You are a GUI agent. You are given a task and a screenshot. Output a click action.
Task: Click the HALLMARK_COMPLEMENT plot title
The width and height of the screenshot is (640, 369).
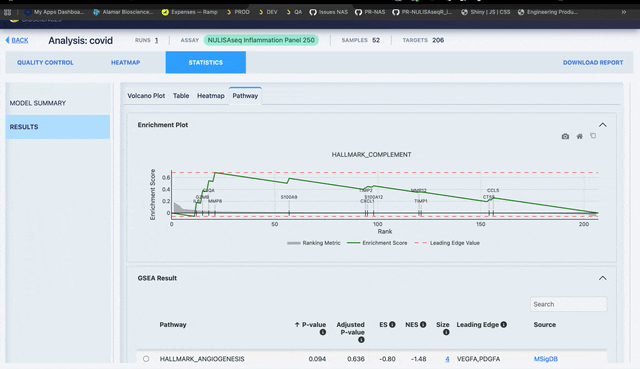[371, 155]
